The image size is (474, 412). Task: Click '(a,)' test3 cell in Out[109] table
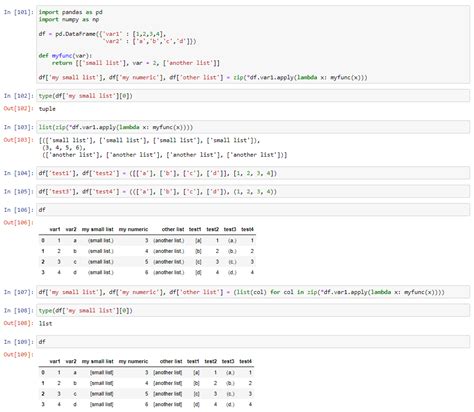tap(230, 373)
